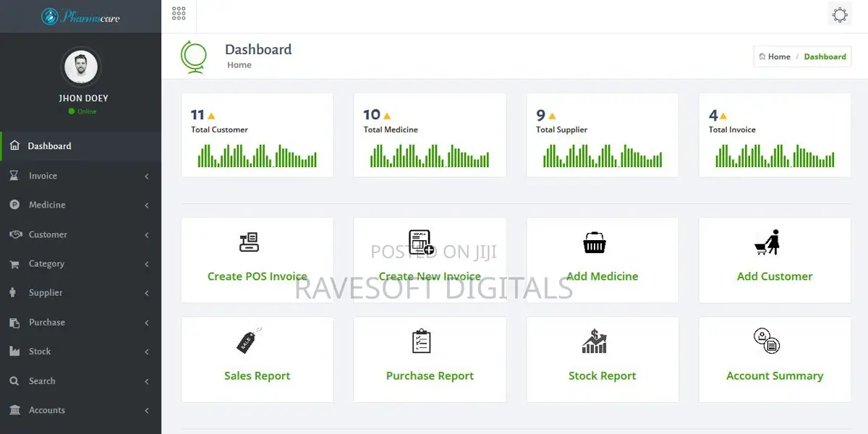Click the Invoice hourglass icon
868x434 pixels.
14,176
